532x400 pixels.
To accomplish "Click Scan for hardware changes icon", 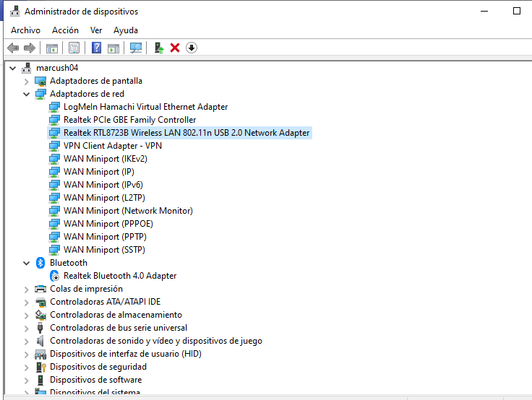I will [135, 48].
